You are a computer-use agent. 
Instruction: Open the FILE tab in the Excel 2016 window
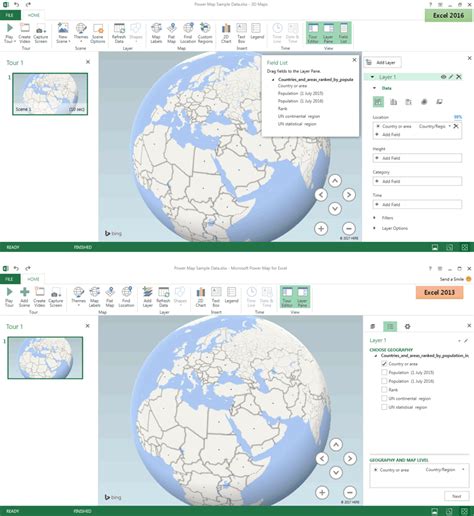click(9, 15)
